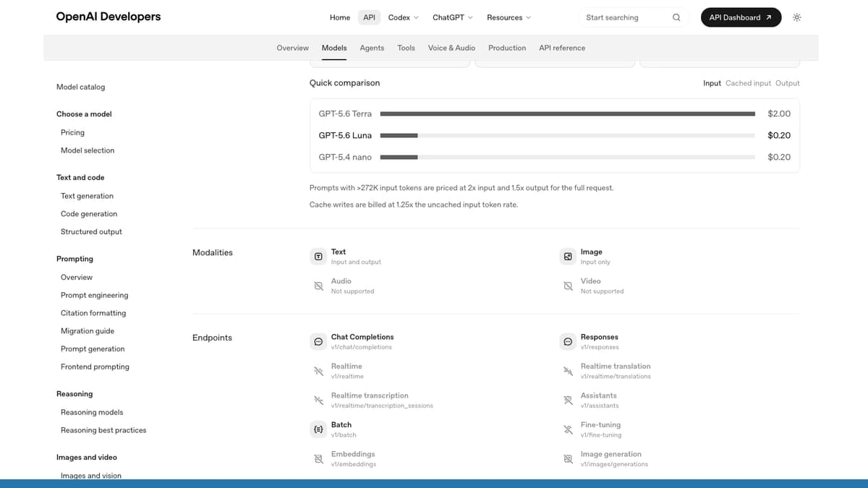Switch to the Agents tab
Viewport: 868px width, 488px height.
[x=372, y=48]
